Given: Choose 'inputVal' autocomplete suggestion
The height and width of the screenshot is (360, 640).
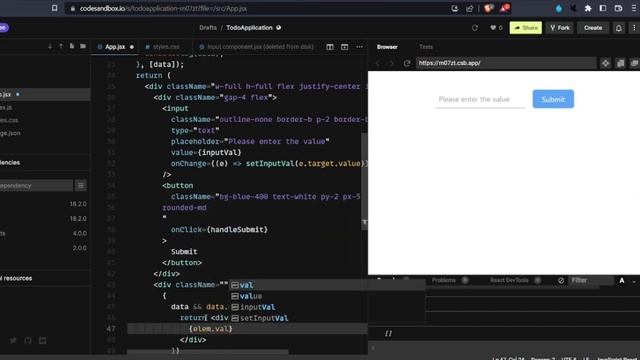Looking at the screenshot, I should [327, 307].
